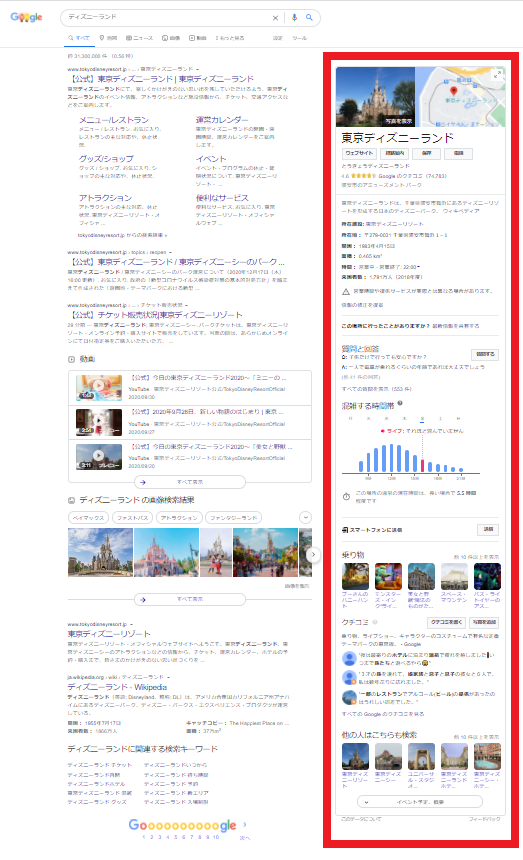Open ユニバーサル・スタジオ related search thumbnail
523x860 pixels.
(x=421, y=756)
